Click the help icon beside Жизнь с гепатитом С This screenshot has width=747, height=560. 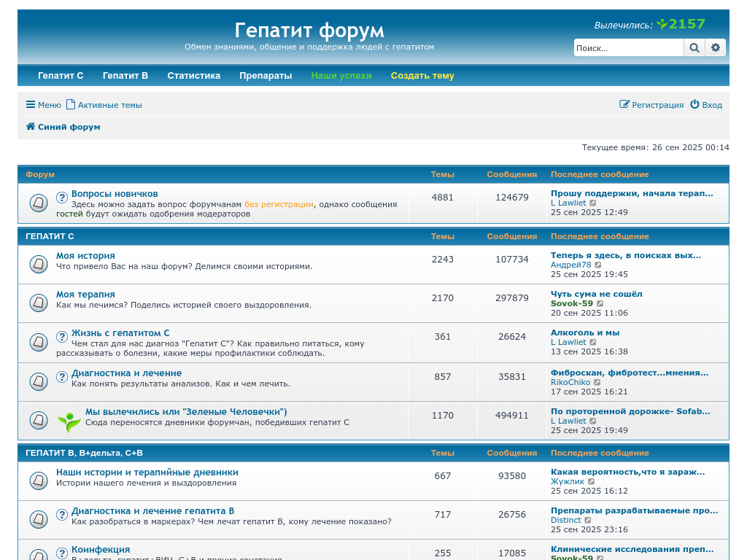tap(62, 338)
